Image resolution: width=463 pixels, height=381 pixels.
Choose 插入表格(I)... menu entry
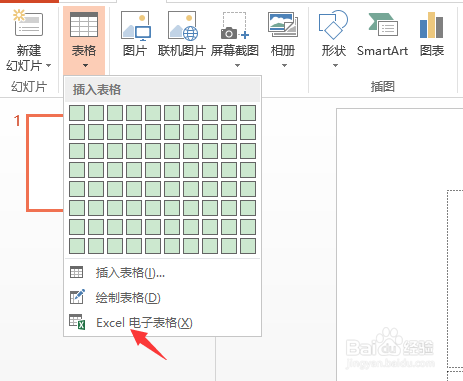point(162,273)
